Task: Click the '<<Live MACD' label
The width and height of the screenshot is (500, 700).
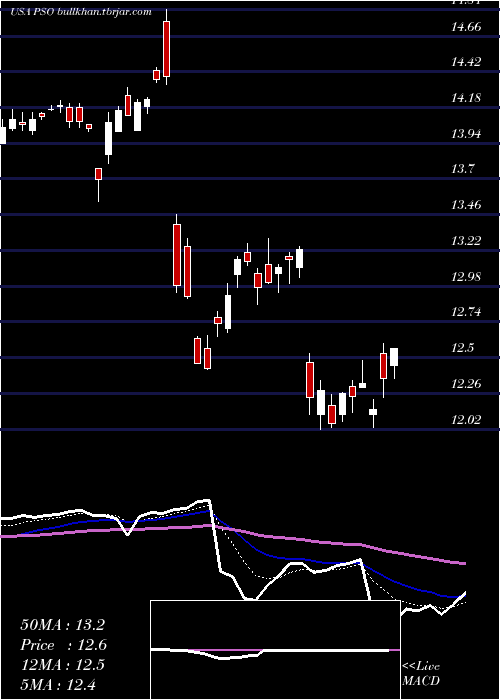Action: [421, 674]
